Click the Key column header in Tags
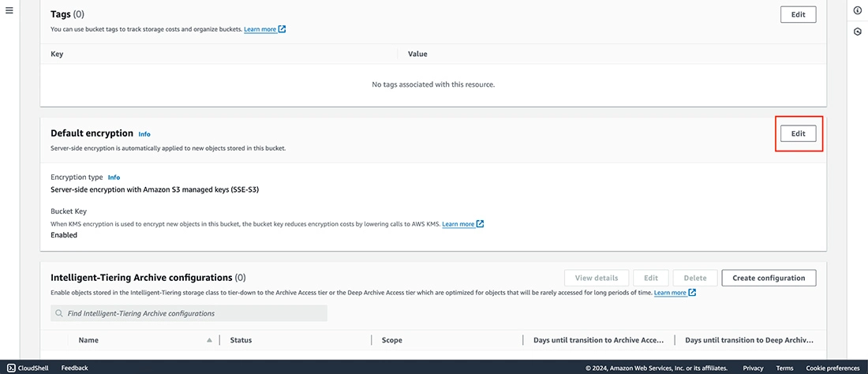868x374 pixels. point(57,54)
